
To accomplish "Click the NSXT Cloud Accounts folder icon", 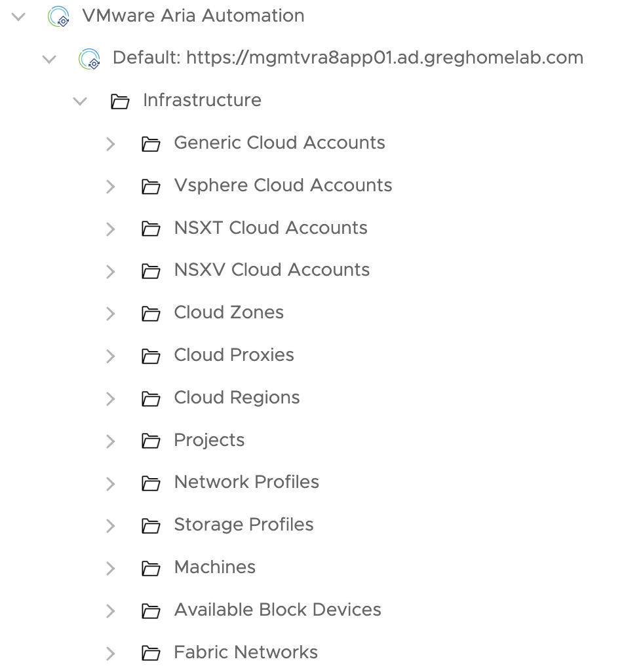I will (151, 229).
